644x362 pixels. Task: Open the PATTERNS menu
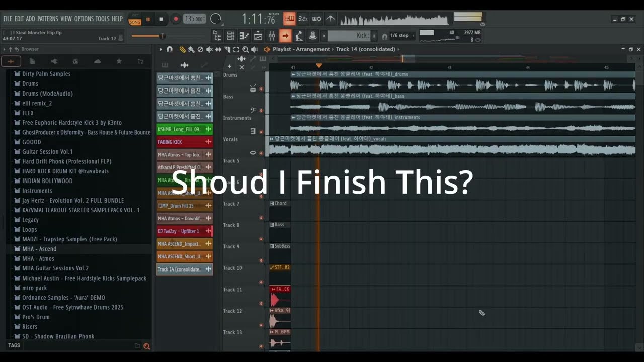tap(48, 19)
